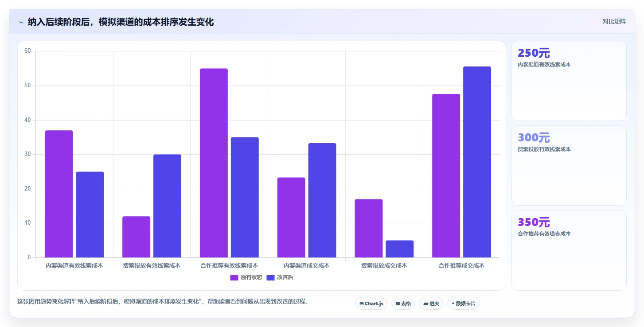The height and width of the screenshot is (327, 644).
Task: Click the blue 搜索投放成交成本 bar
Action: [399, 249]
